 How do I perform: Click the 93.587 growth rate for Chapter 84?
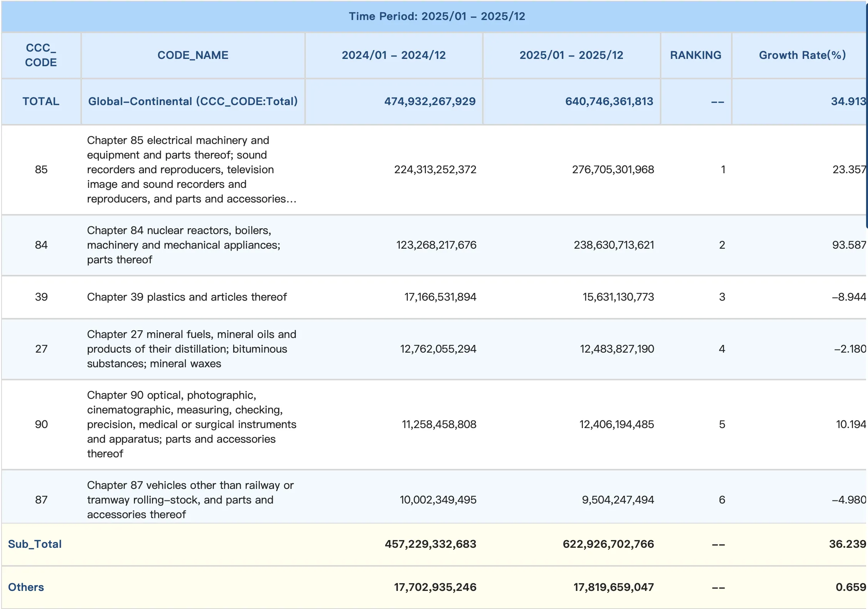click(849, 245)
